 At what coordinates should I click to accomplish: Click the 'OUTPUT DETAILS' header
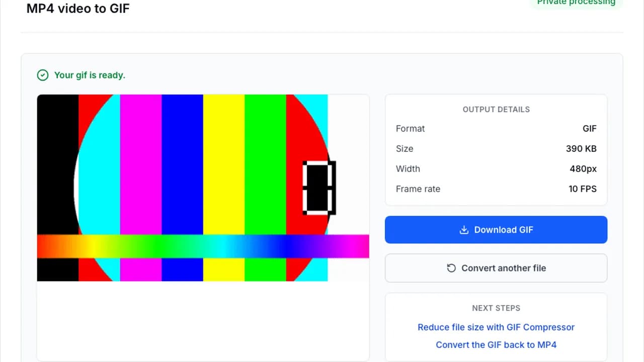[496, 109]
